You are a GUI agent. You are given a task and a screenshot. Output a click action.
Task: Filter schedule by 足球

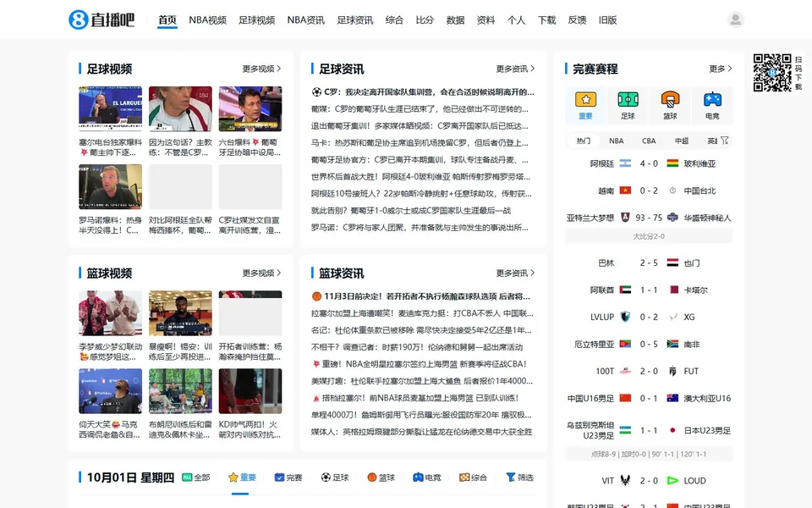(335, 478)
